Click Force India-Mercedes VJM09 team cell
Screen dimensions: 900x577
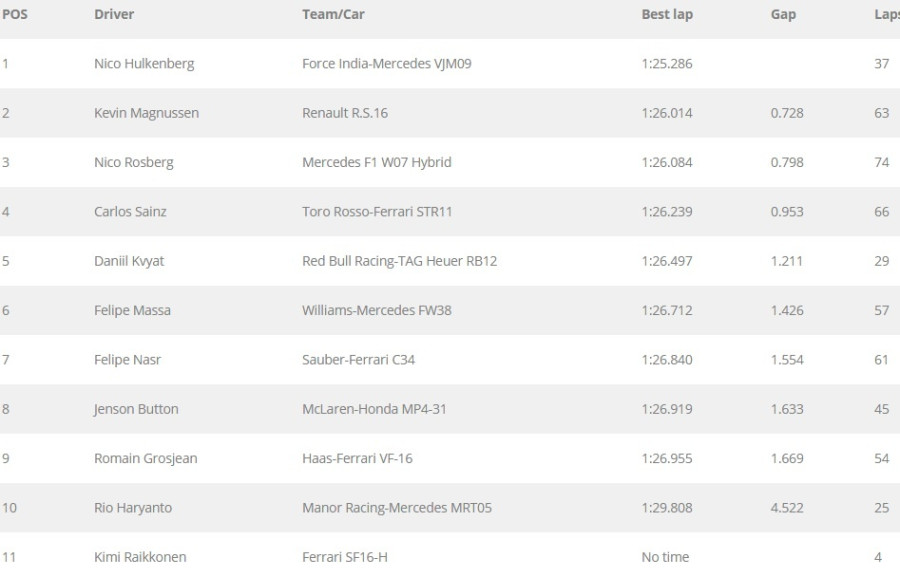click(x=386, y=63)
